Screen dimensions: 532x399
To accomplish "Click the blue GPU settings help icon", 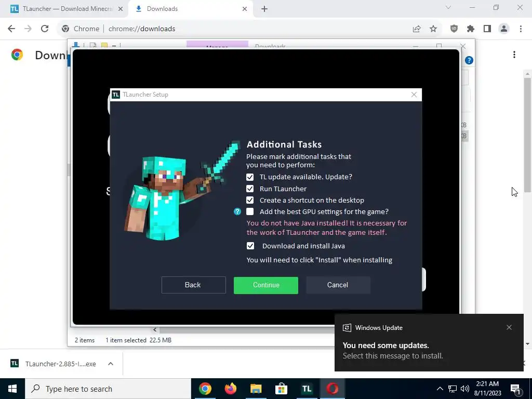I will point(237,212).
